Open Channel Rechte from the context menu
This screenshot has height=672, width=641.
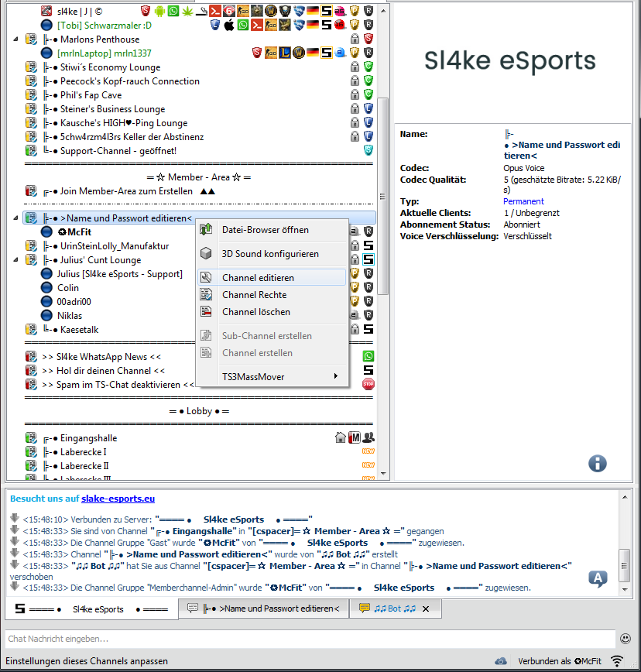(273, 295)
